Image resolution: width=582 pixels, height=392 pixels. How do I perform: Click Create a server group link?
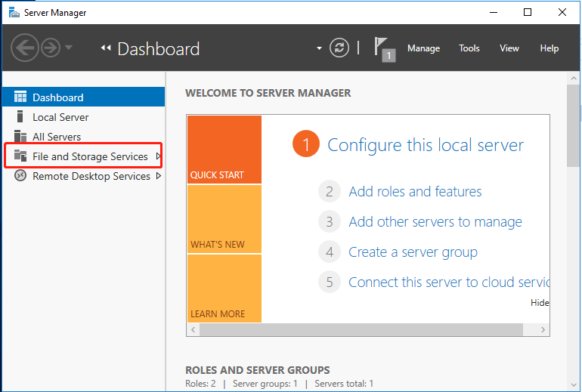click(x=413, y=252)
